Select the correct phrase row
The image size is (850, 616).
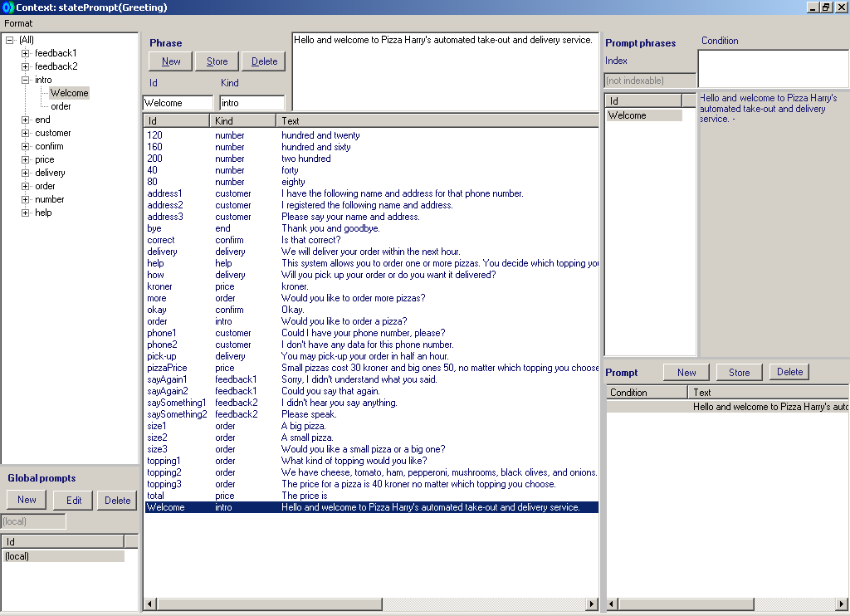(x=372, y=240)
